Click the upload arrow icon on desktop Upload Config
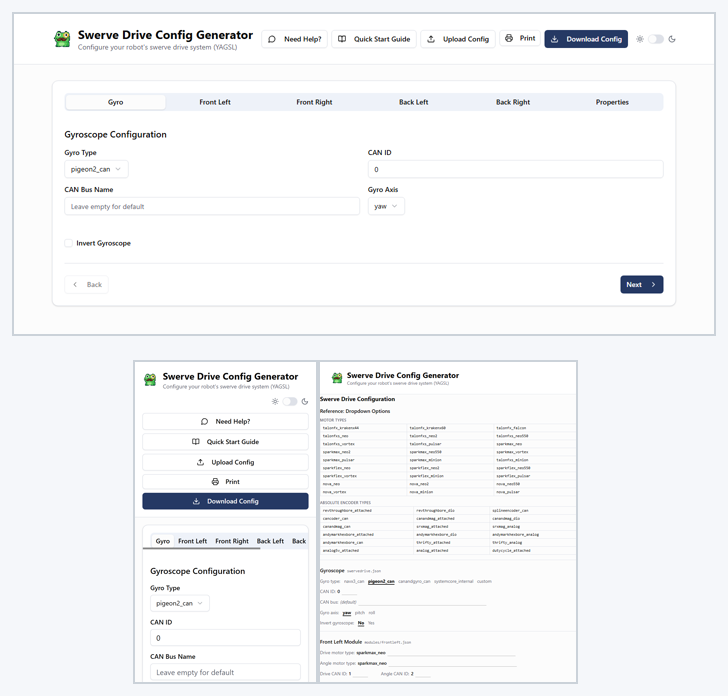 [x=431, y=39]
